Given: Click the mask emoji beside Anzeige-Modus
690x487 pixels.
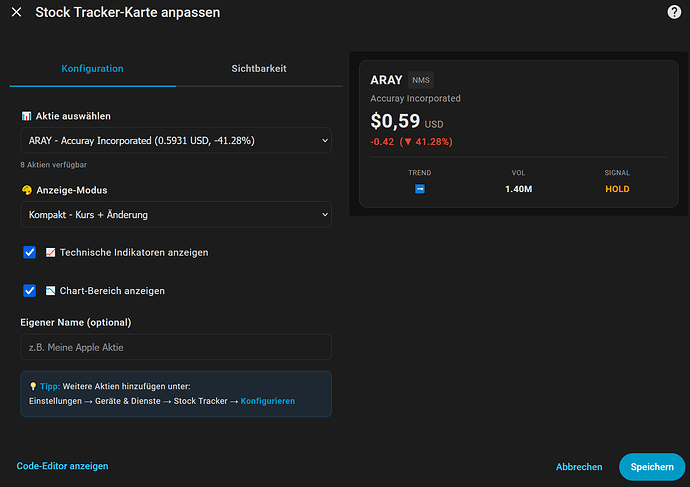Looking at the screenshot, I should [26, 190].
